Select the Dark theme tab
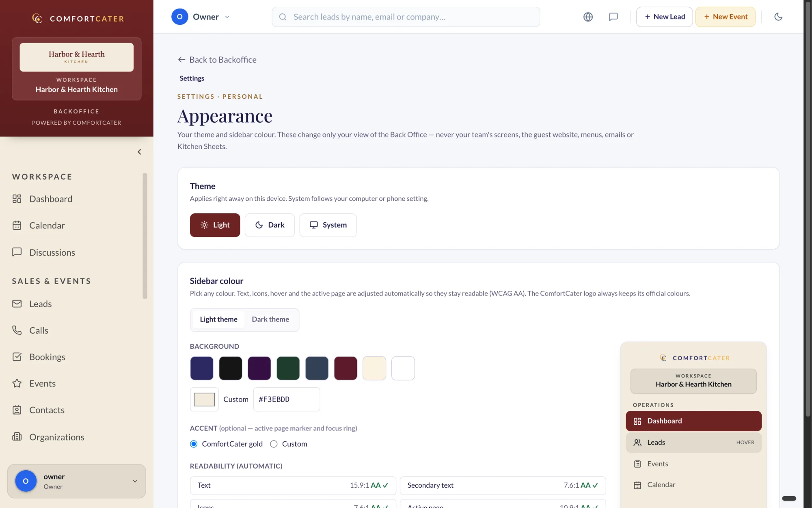The width and height of the screenshot is (812, 508). (270, 319)
